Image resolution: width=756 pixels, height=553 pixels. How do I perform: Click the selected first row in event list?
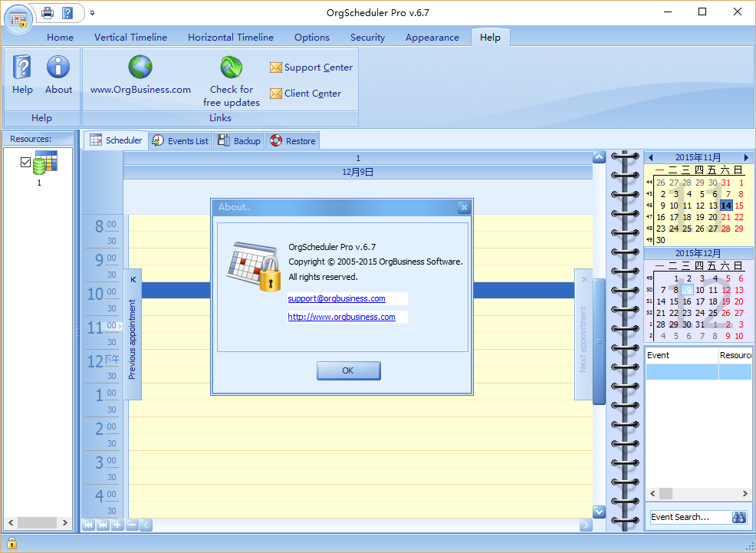[x=698, y=372]
